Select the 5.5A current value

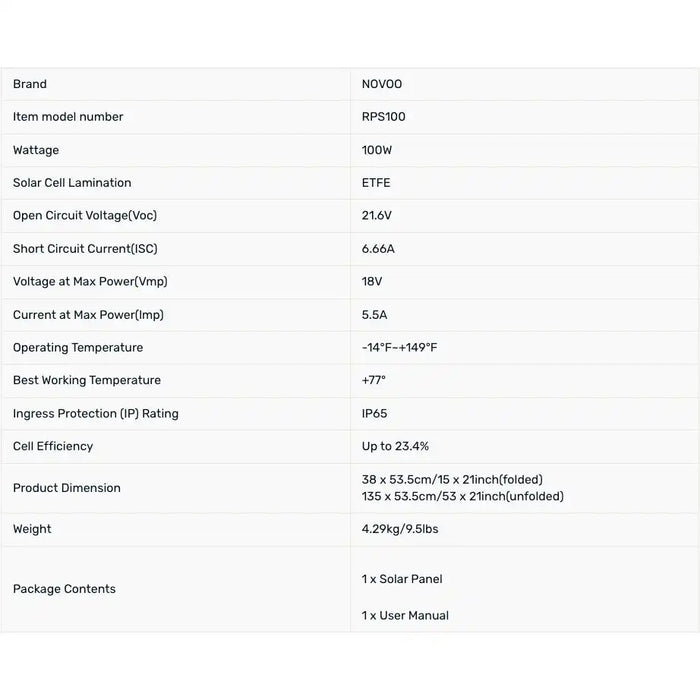pos(374,315)
